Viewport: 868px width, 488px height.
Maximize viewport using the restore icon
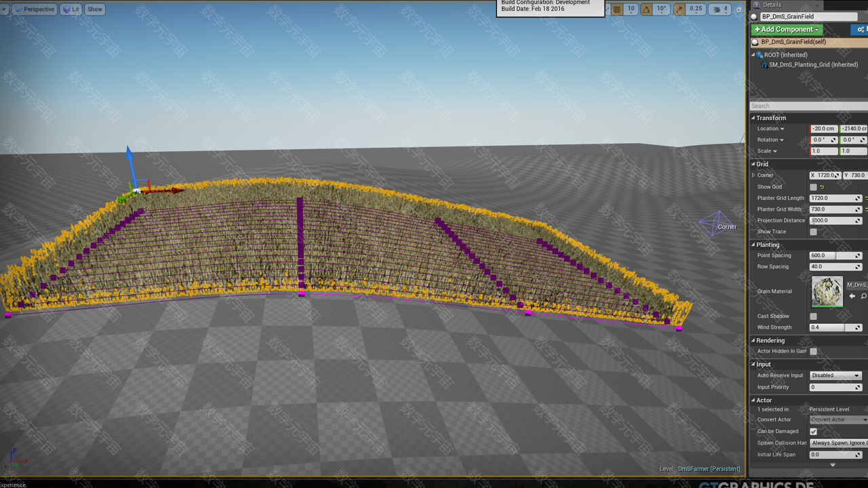point(738,9)
